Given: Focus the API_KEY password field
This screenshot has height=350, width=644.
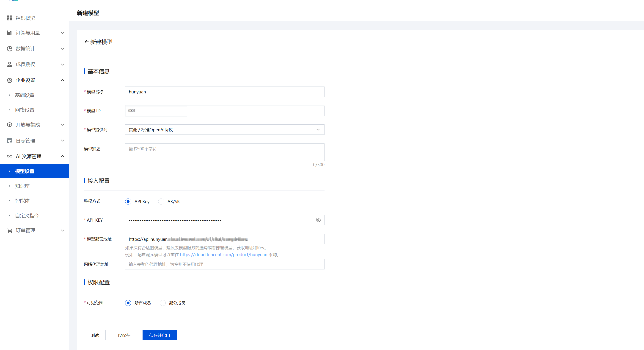Looking at the screenshot, I should point(225,220).
